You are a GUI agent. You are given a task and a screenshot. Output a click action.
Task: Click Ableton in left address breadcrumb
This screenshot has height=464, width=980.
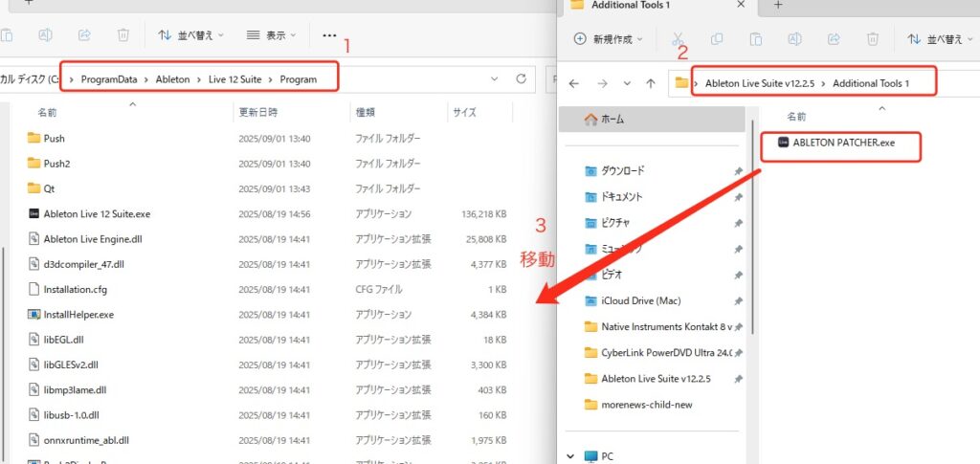point(172,79)
